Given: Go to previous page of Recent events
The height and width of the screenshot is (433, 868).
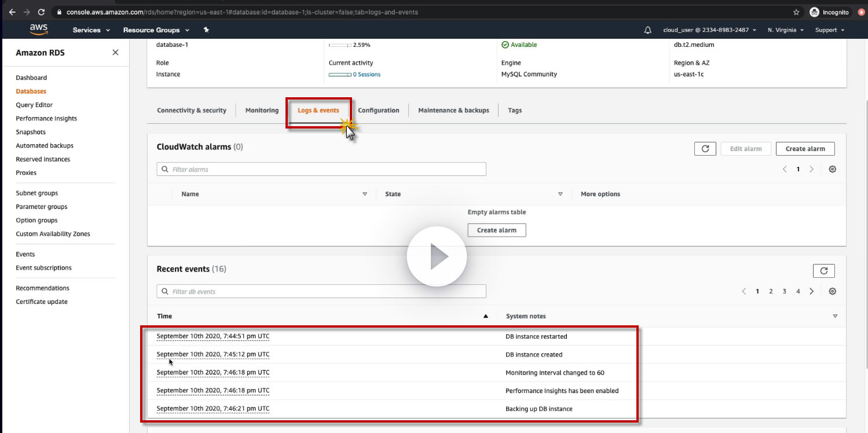Looking at the screenshot, I should pos(744,291).
